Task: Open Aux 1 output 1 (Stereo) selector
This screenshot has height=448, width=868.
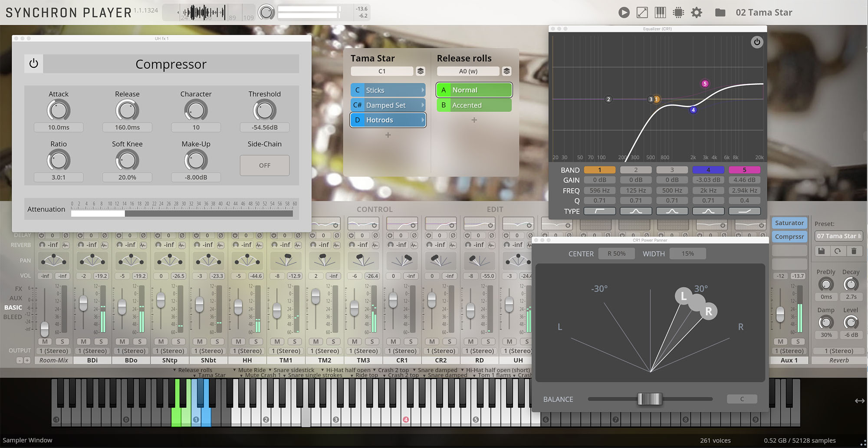Action: click(x=789, y=351)
